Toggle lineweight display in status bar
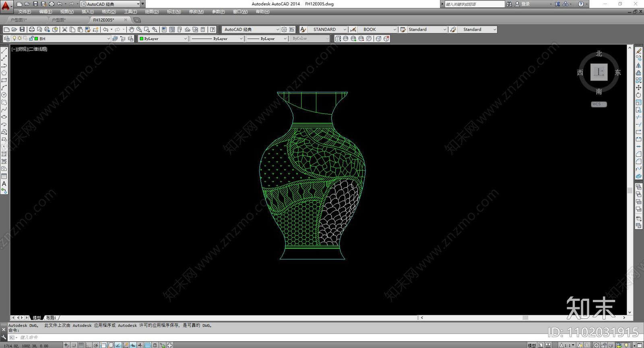 pos(140,345)
